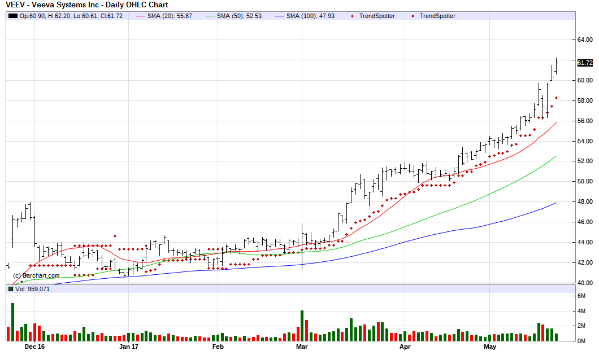Click the 58.00 price axis label
The width and height of the screenshot is (599, 364).
coord(585,101)
